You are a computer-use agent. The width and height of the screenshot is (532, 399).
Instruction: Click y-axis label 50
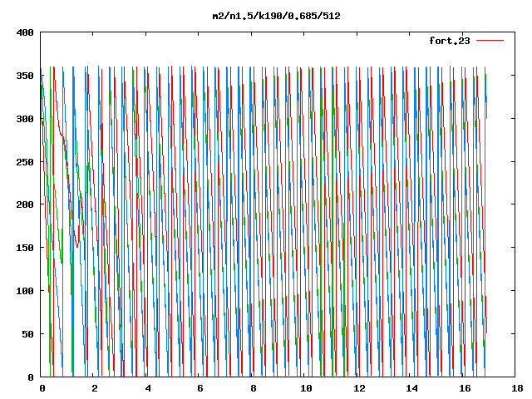[x=27, y=334]
